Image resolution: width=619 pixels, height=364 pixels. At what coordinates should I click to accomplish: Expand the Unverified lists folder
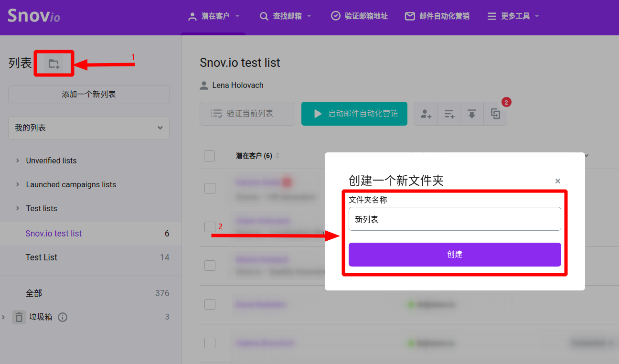[18, 161]
